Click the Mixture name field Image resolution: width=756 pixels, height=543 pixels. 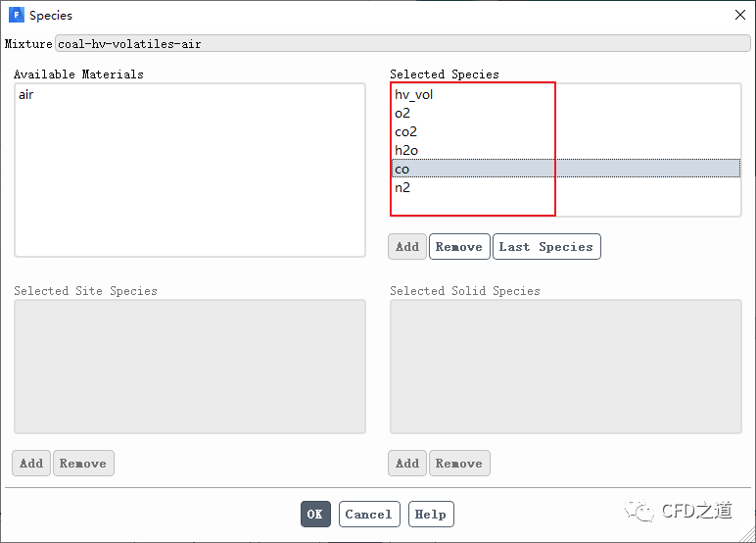(x=402, y=44)
